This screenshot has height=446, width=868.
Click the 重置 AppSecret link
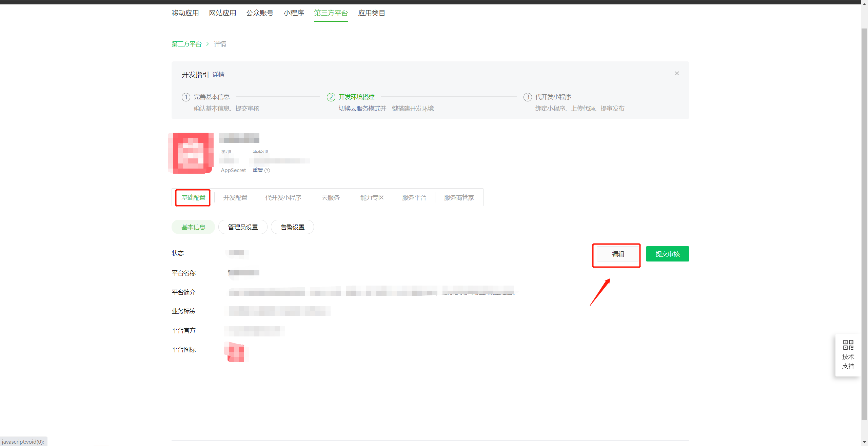tap(258, 170)
